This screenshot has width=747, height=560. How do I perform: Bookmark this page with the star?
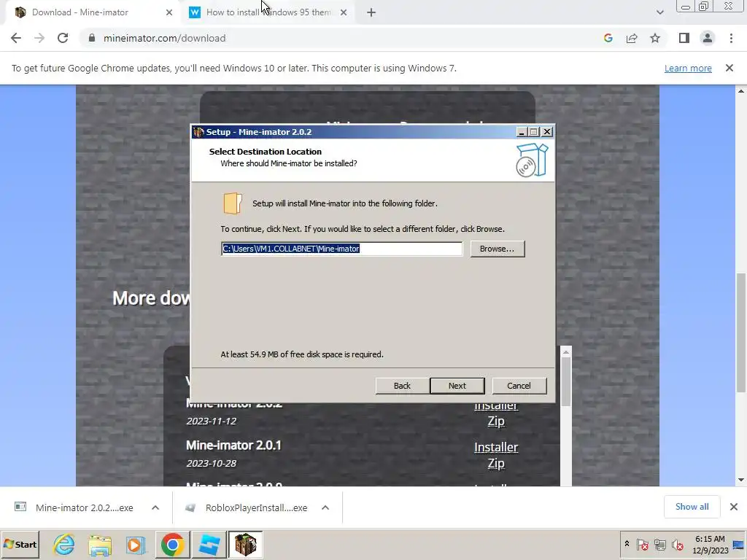point(655,38)
